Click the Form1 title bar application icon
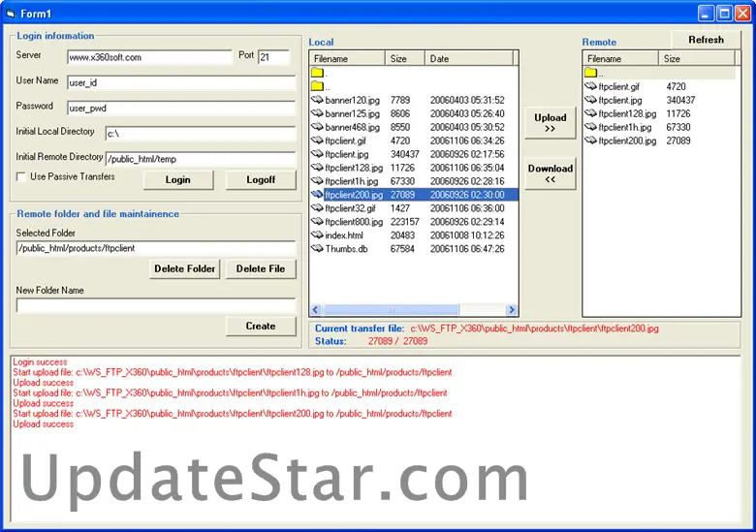 (x=11, y=14)
